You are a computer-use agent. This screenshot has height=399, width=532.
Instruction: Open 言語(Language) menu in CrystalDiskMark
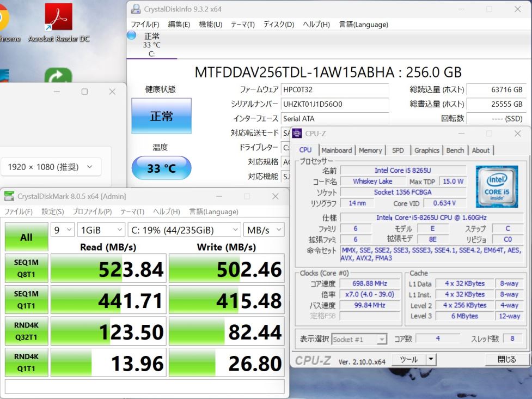pos(214,211)
